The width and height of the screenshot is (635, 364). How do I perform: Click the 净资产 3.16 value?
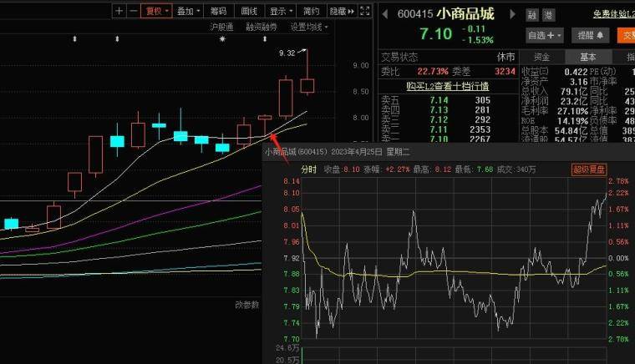579,82
